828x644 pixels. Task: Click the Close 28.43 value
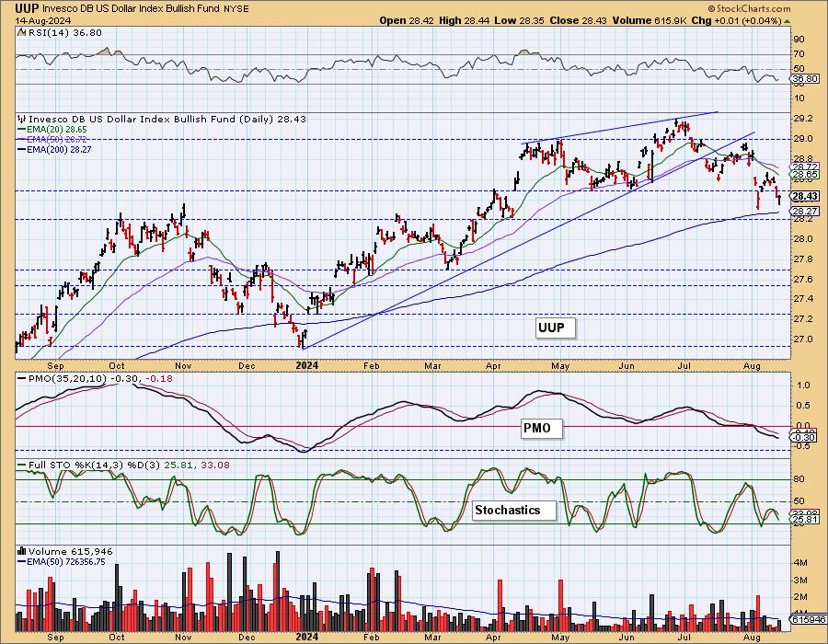(579, 20)
